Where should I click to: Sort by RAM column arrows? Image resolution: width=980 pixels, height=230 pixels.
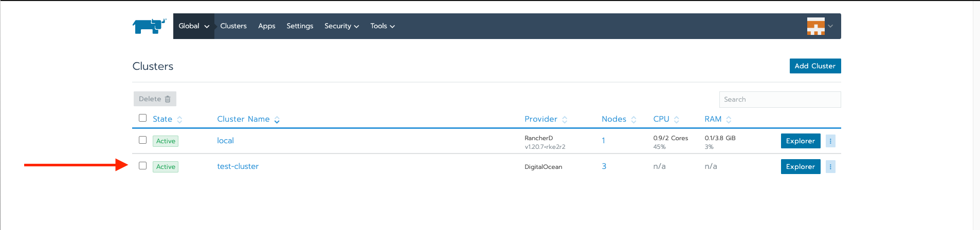(729, 120)
